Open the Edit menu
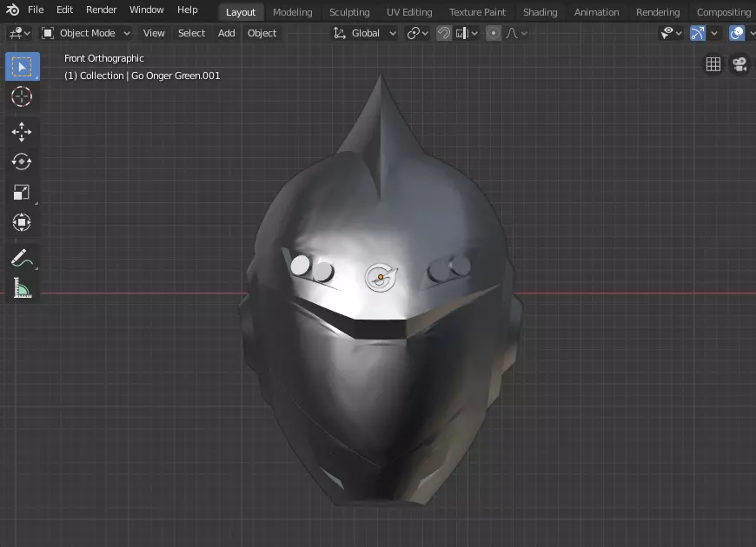756x547 pixels. click(64, 10)
